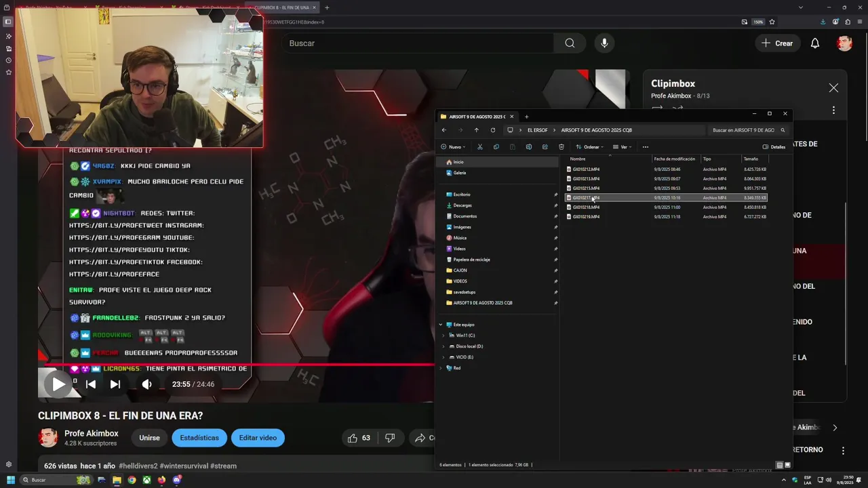This screenshot has width=868, height=488.
Task: Mute the YouTube video volume
Action: (x=146, y=384)
